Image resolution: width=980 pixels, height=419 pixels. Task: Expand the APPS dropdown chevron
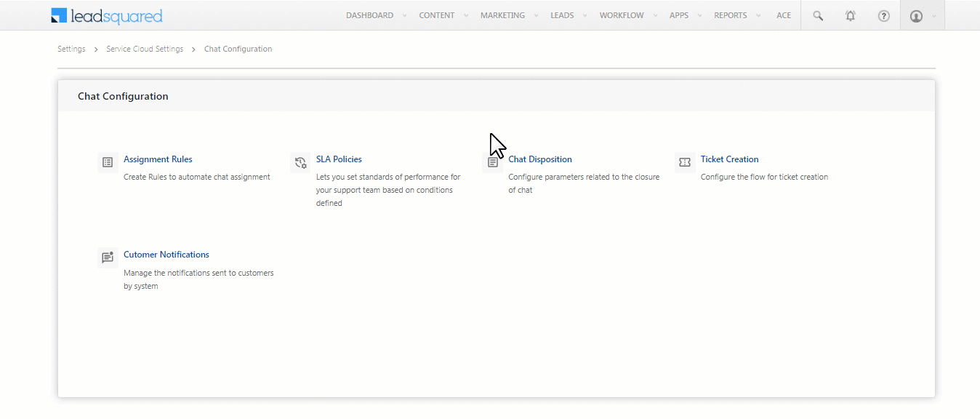699,15
